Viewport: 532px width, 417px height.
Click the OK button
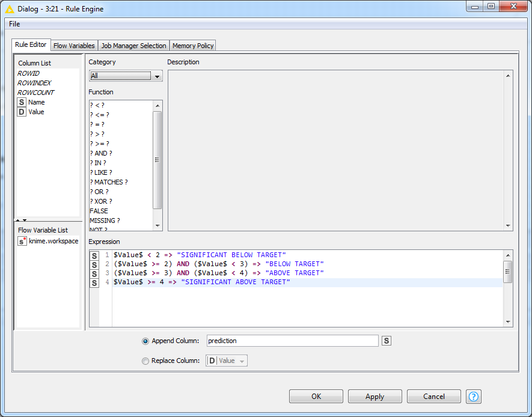point(316,397)
